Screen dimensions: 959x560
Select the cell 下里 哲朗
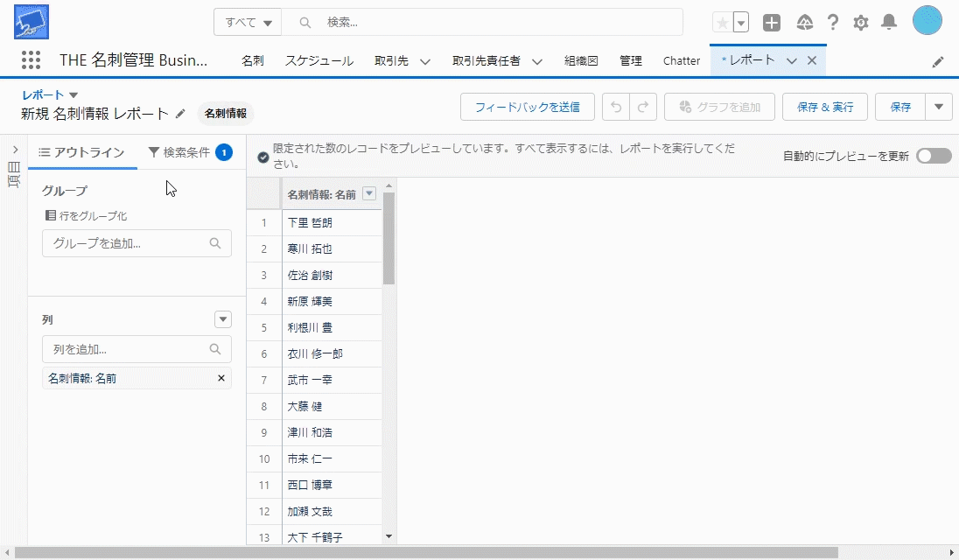pos(332,222)
